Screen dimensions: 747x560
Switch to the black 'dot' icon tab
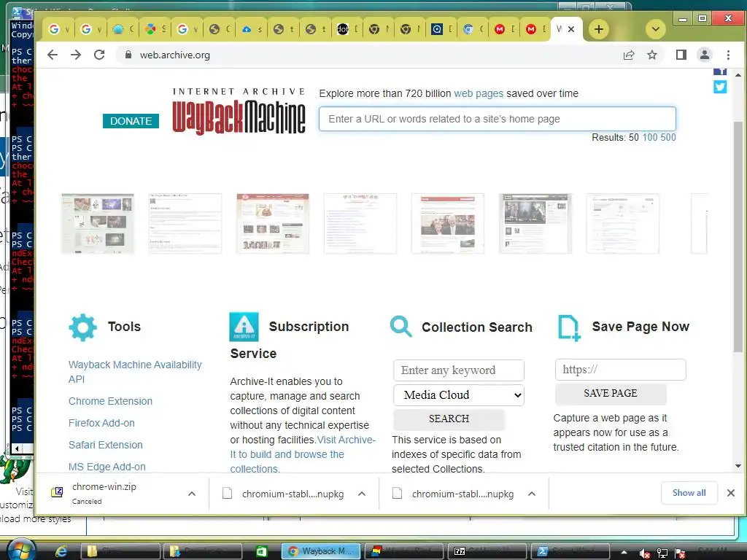(x=347, y=29)
